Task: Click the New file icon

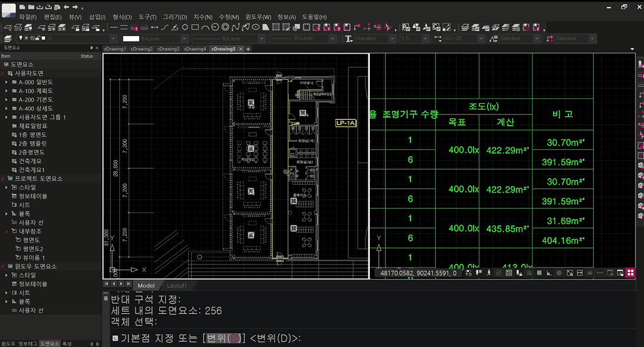Action: point(22,7)
